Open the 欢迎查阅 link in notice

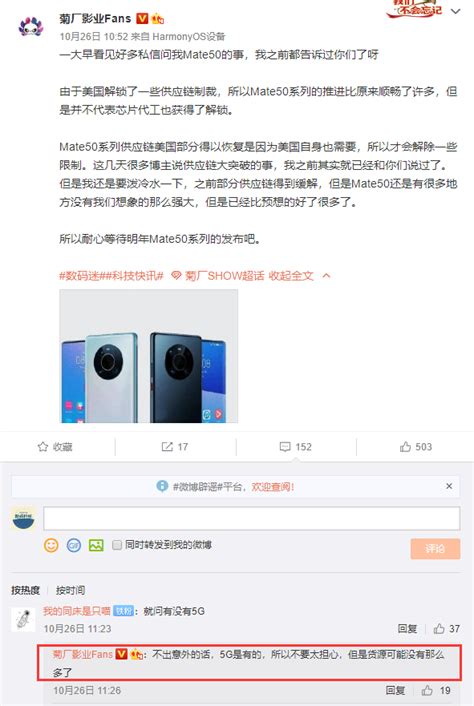click(273, 487)
